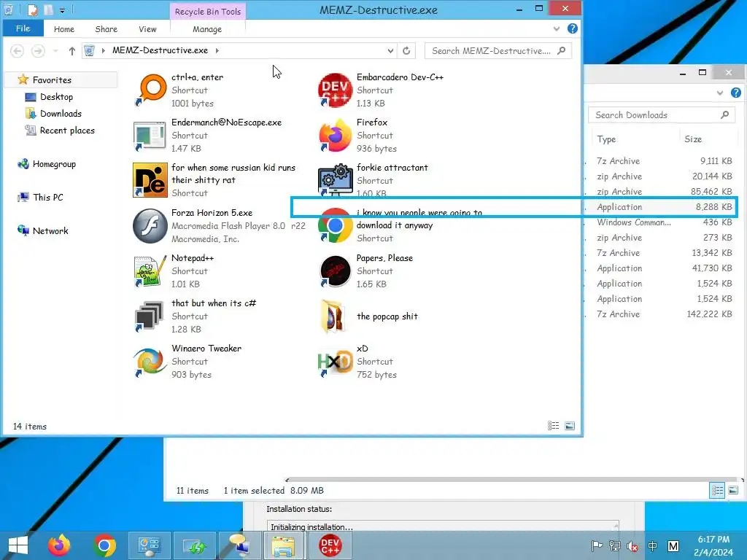Image resolution: width=747 pixels, height=560 pixels.
Task: Expand ribbon chevron in Downloads window
Action: [x=720, y=93]
